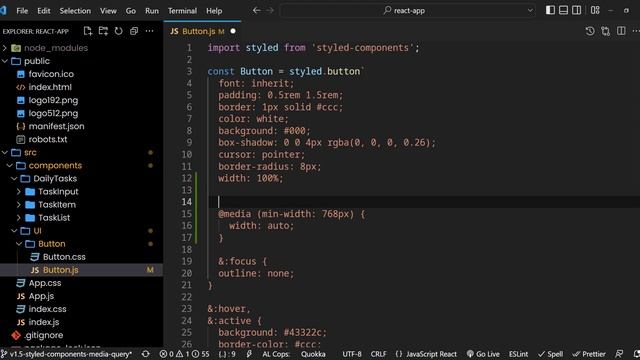This screenshot has height=360, width=640.
Task: Expand the TaskItem folder
Action: click(x=19, y=204)
